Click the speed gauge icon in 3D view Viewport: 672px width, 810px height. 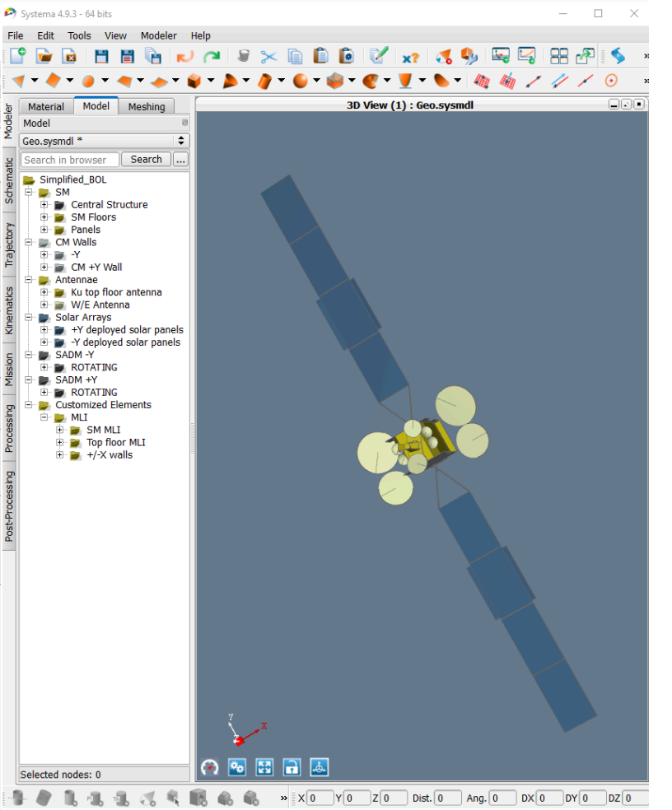coord(210,767)
